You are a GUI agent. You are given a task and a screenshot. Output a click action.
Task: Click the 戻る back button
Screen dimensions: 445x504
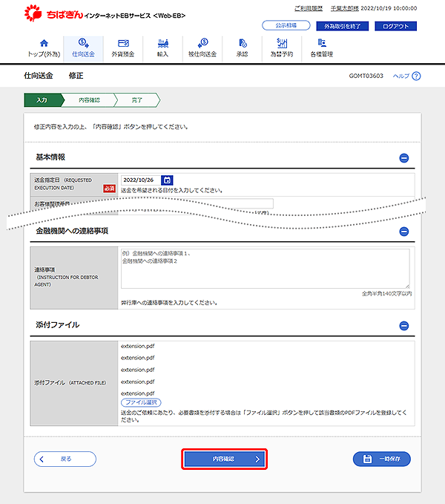pos(65,459)
